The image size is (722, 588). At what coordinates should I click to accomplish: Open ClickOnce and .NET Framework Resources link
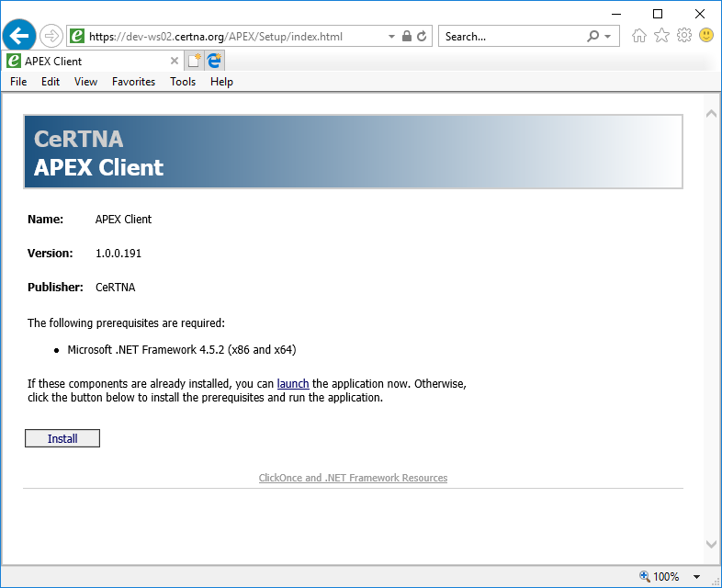coord(353,478)
